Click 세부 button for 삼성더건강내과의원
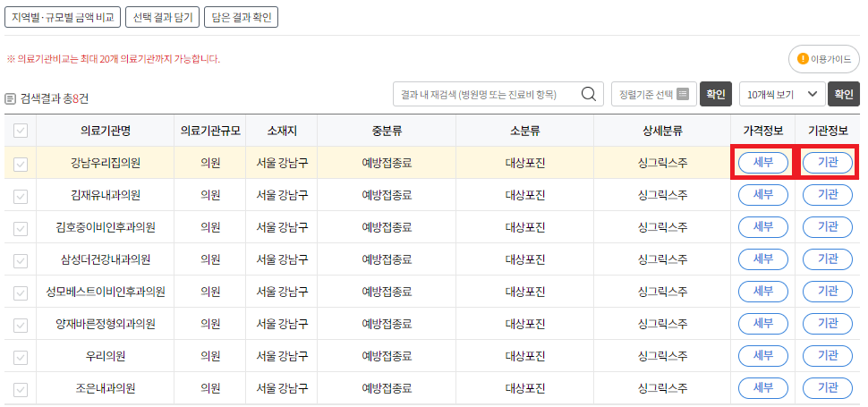 [x=762, y=260]
